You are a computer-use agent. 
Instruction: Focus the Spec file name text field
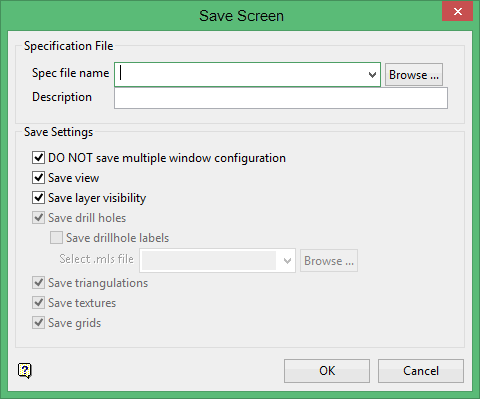[241, 75]
